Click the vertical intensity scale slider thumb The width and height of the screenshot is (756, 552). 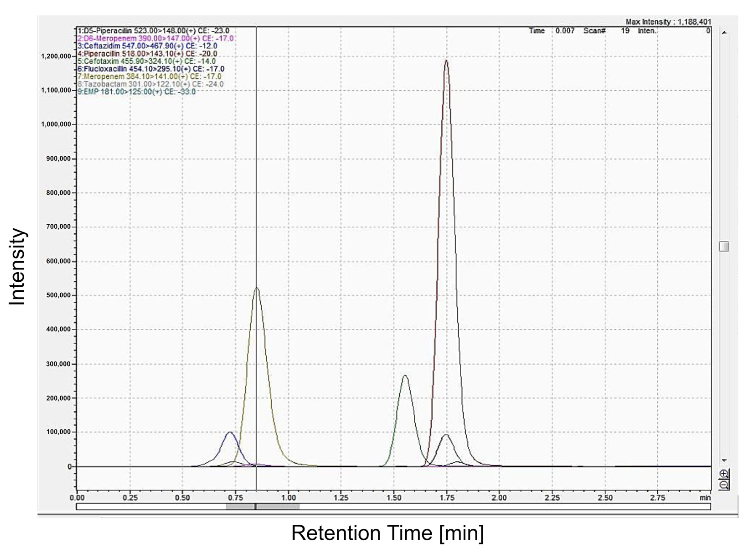(x=724, y=247)
